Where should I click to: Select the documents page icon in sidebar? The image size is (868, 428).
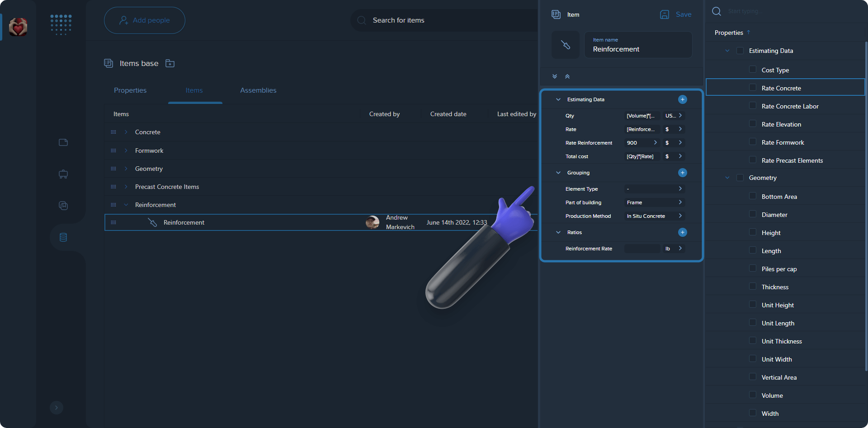point(63,142)
